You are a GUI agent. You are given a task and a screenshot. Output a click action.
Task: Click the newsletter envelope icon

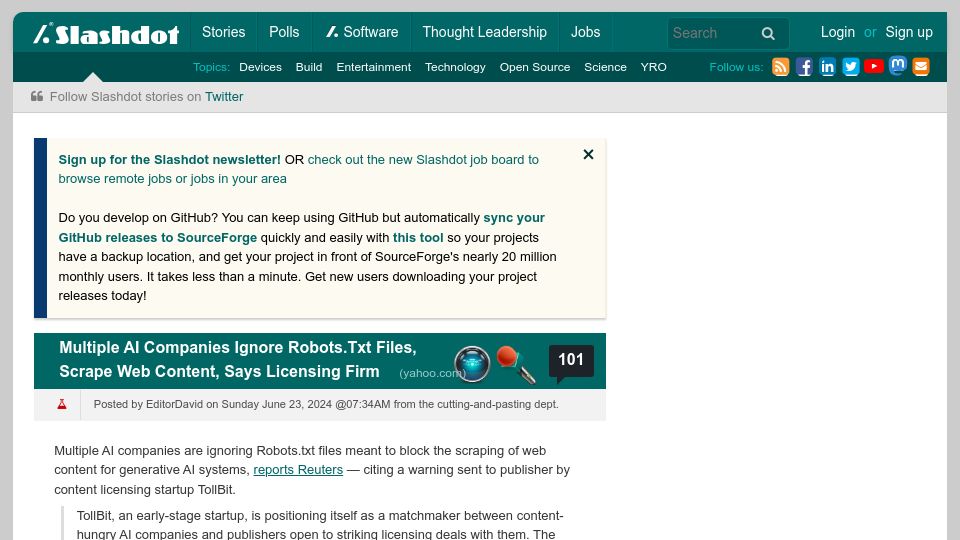tap(921, 67)
